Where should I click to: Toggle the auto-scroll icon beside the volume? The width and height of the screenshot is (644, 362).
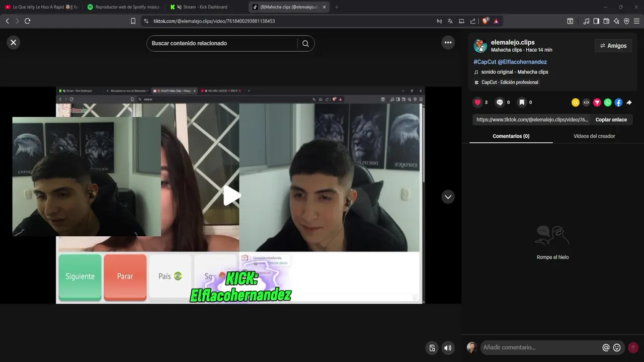point(432,348)
